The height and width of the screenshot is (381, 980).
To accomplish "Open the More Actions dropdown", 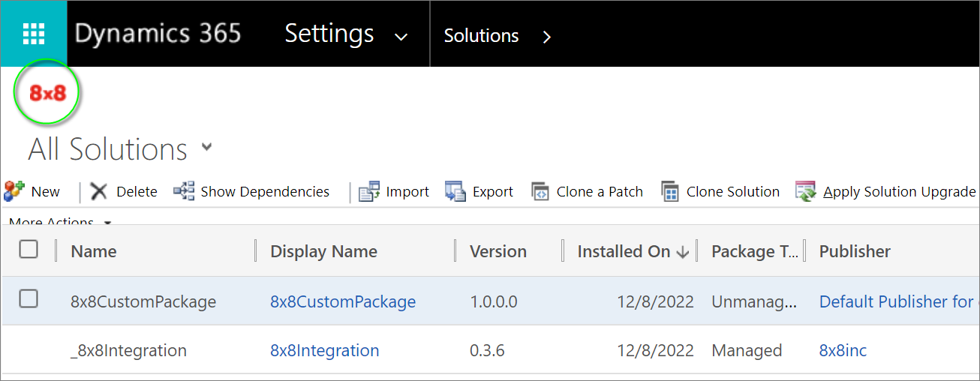I will (60, 223).
